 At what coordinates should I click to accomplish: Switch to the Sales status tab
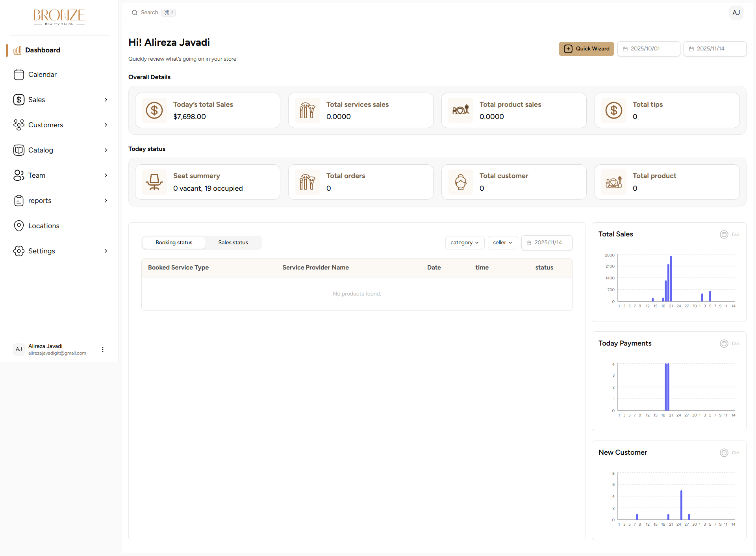(233, 242)
